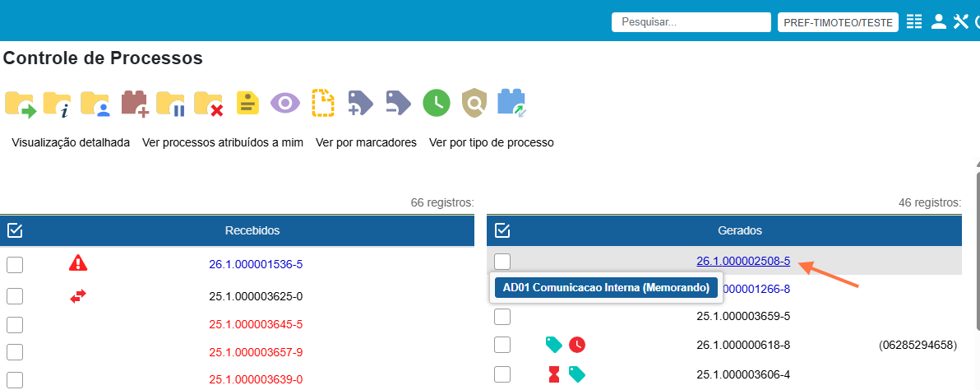980x390 pixels.
Task: Click red warning triangle on process 26.1.000001536-5
Action: point(78,263)
